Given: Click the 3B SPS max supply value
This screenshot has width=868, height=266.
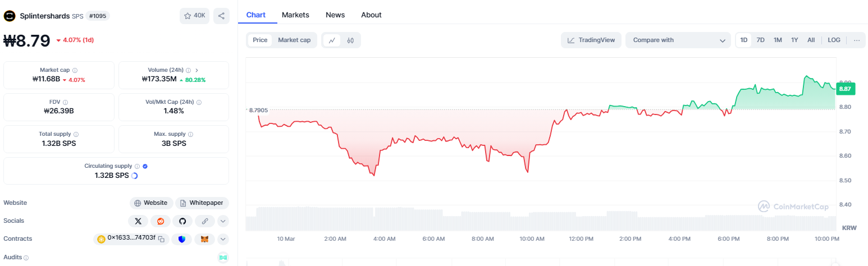Looking at the screenshot, I should [174, 143].
